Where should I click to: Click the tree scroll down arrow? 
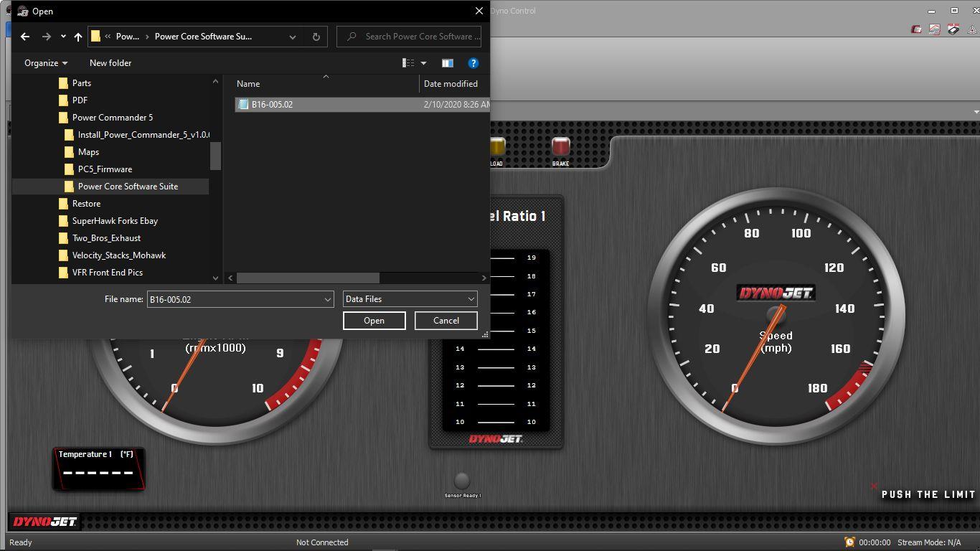215,278
